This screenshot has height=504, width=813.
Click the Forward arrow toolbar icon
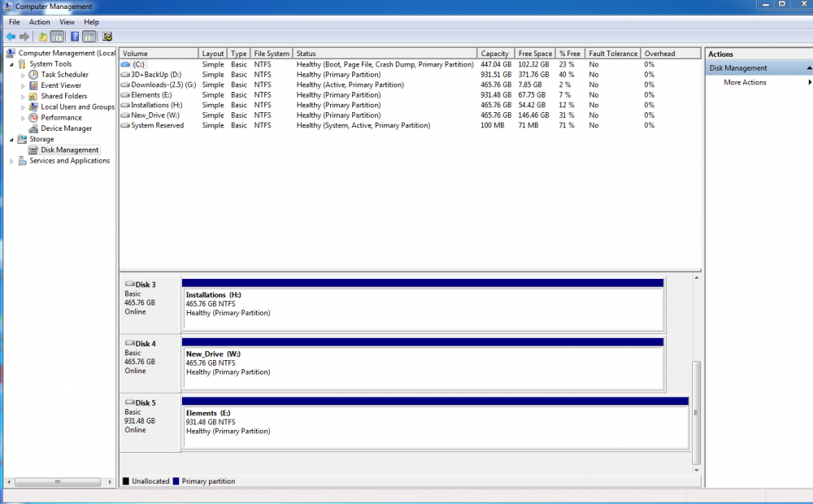[24, 37]
